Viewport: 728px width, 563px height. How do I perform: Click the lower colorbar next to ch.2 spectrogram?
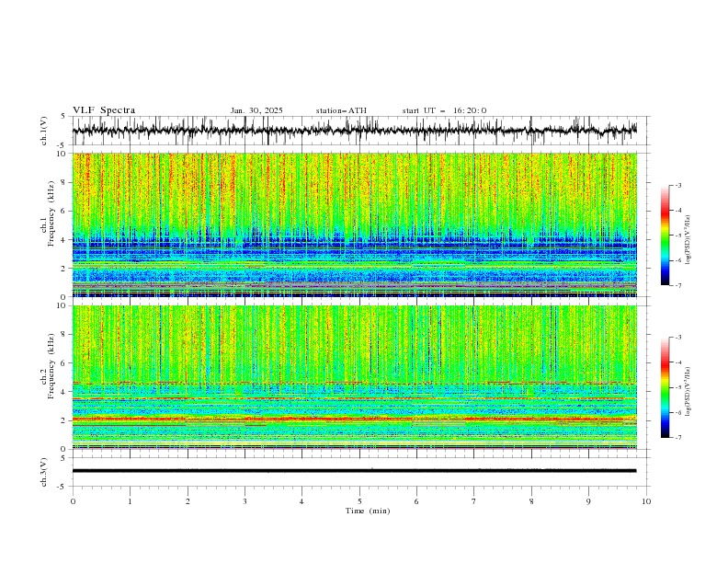(665, 387)
